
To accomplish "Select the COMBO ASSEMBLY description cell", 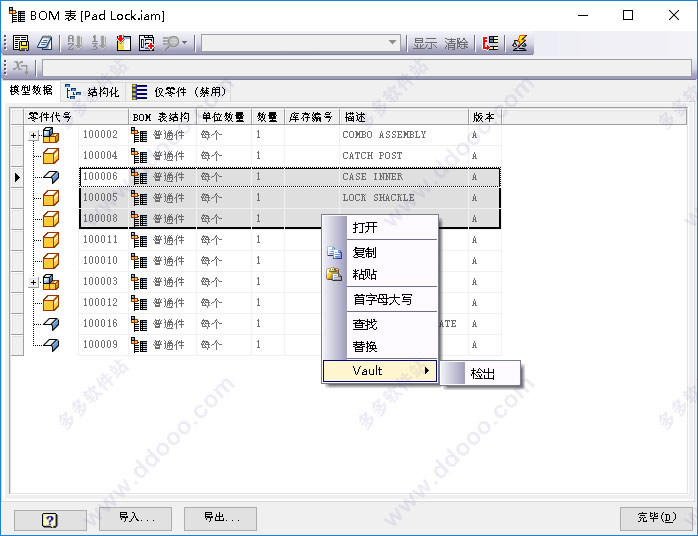I will [x=404, y=135].
